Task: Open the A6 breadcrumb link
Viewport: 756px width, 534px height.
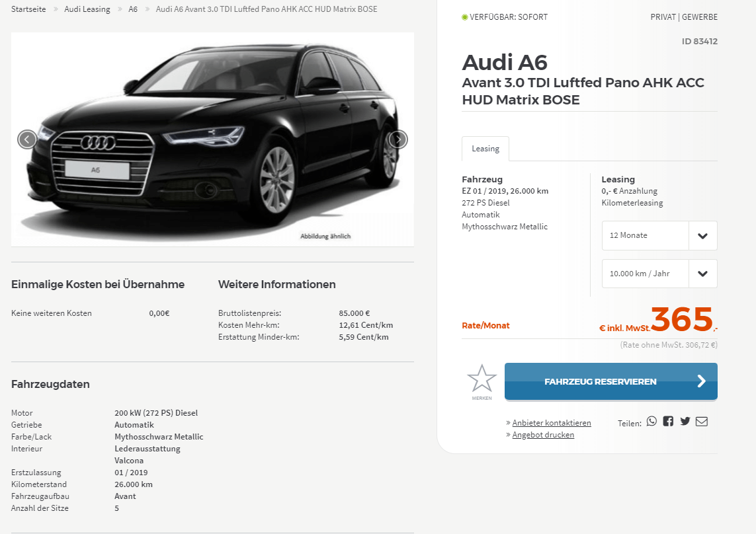Action: [133, 9]
